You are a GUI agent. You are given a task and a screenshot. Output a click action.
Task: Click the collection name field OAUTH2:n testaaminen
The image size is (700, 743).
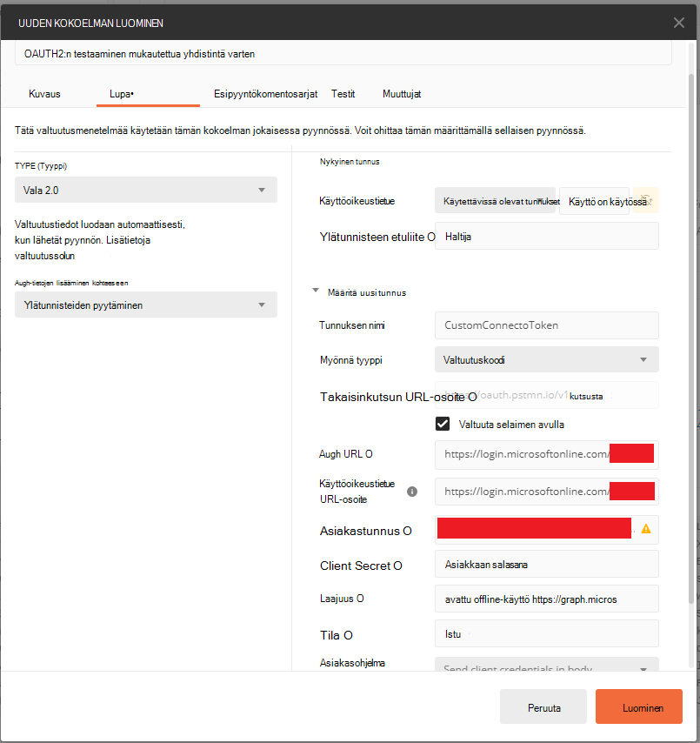click(343, 54)
